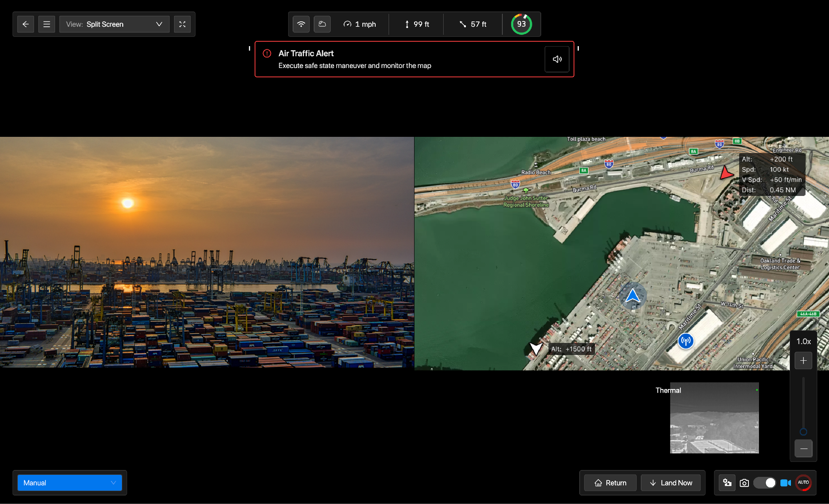The width and height of the screenshot is (829, 504).
Task: Click the back arrow button
Action: [26, 24]
